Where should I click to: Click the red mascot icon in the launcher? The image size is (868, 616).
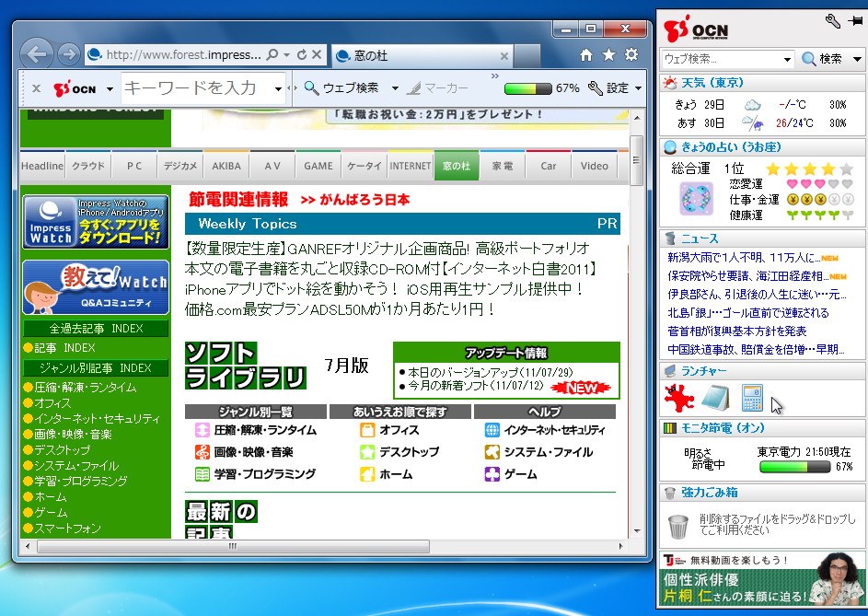pos(679,396)
